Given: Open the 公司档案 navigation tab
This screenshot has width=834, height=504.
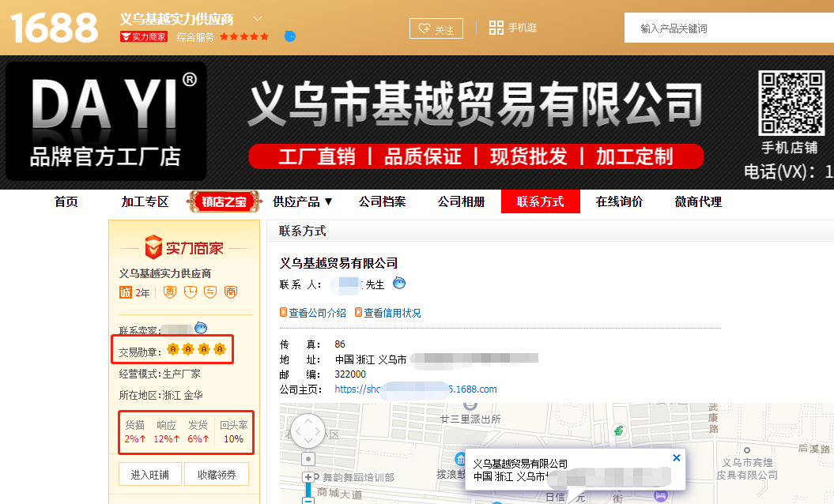Looking at the screenshot, I should [x=382, y=201].
